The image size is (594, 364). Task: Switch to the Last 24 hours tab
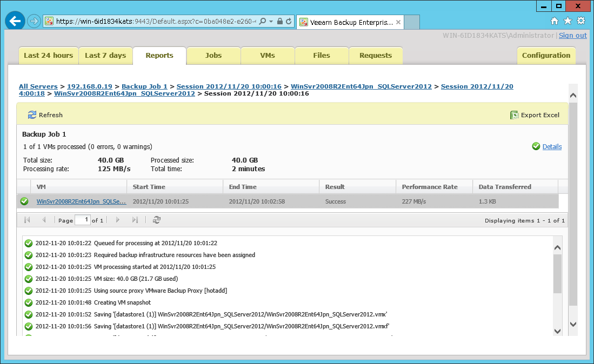49,56
